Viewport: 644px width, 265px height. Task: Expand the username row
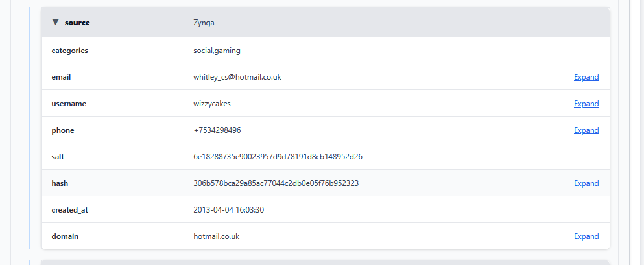coord(586,104)
